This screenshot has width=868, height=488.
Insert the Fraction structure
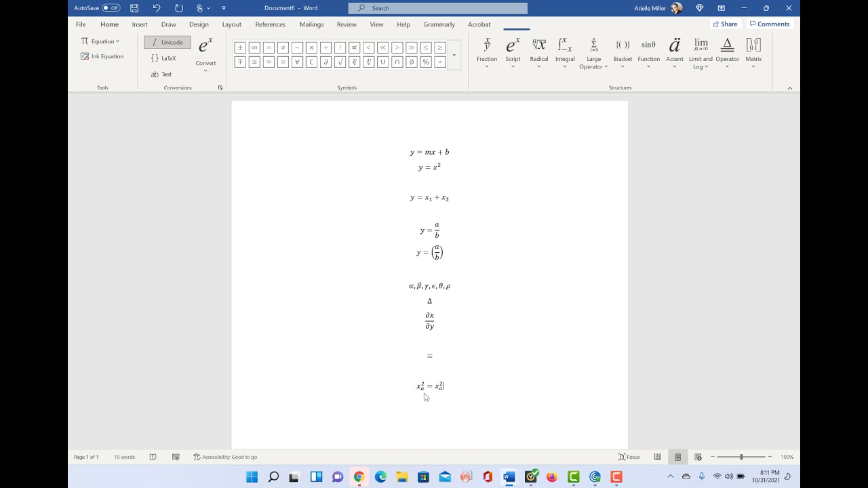(486, 51)
